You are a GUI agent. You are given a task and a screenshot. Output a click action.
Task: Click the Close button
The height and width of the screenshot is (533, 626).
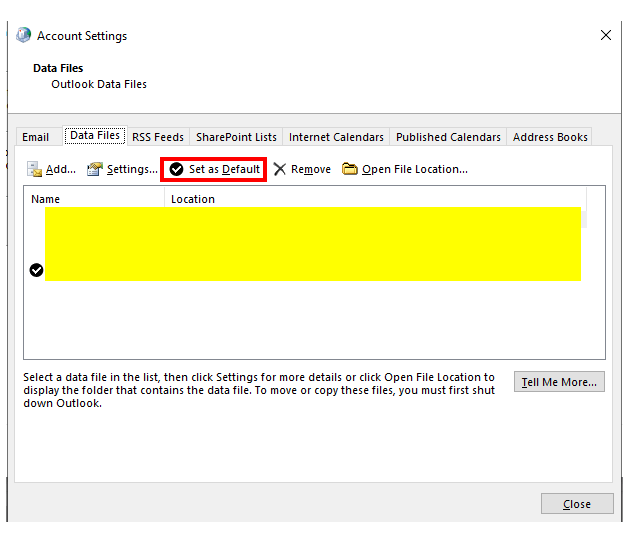577,504
